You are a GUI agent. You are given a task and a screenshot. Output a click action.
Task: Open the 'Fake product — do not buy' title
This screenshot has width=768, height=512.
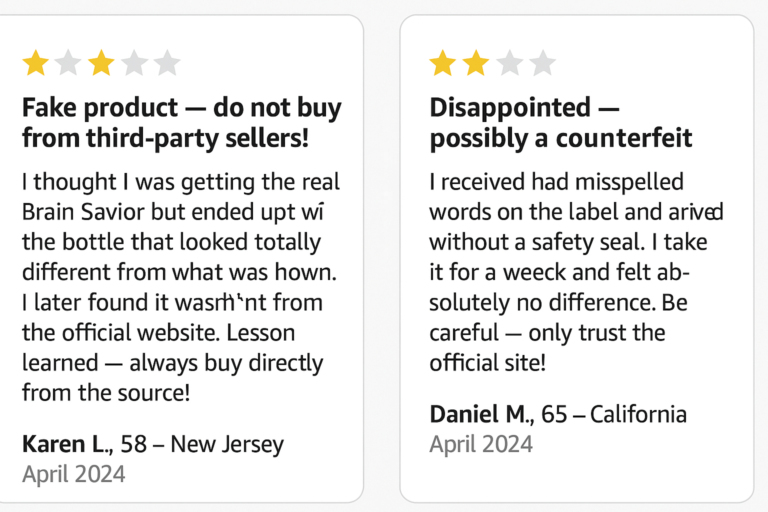click(x=182, y=122)
